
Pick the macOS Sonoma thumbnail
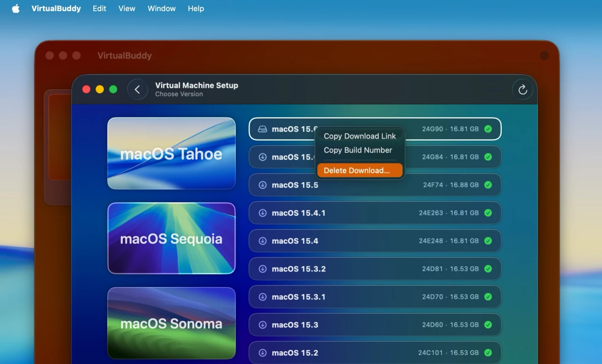pos(171,323)
